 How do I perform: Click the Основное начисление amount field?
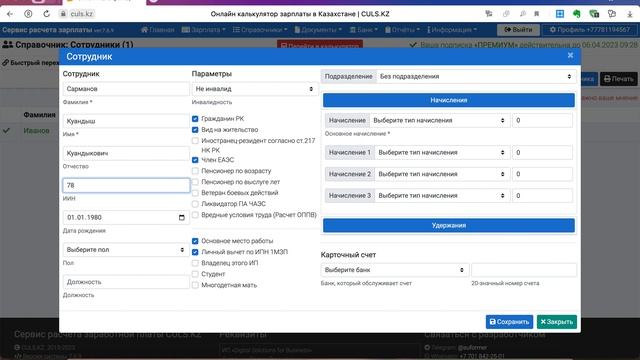(542, 120)
